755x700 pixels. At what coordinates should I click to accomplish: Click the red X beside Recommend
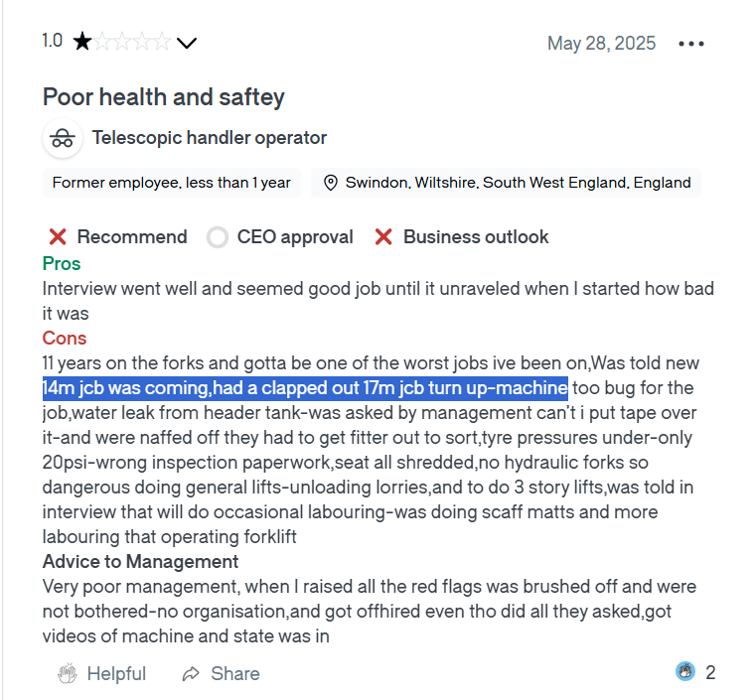(x=59, y=237)
